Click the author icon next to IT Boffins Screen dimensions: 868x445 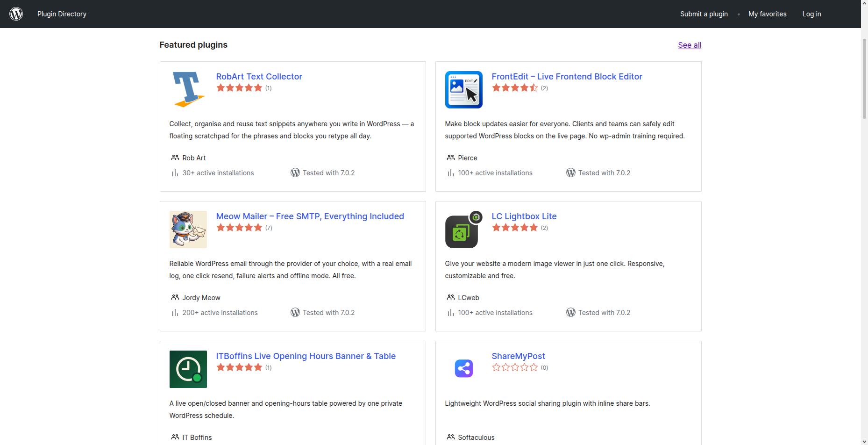click(x=175, y=437)
